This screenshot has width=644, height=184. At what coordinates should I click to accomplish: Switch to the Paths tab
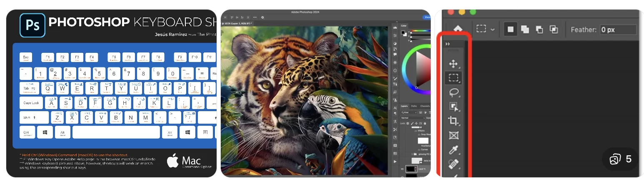[x=414, y=106]
